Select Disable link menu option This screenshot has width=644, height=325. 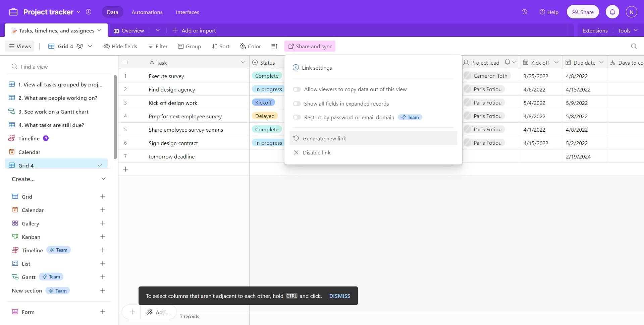[x=316, y=153]
